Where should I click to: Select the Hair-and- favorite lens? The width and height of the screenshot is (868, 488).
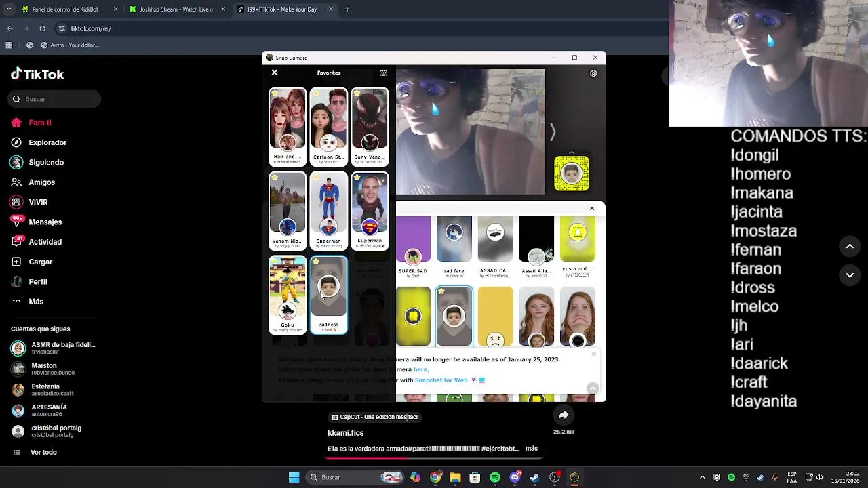288,127
